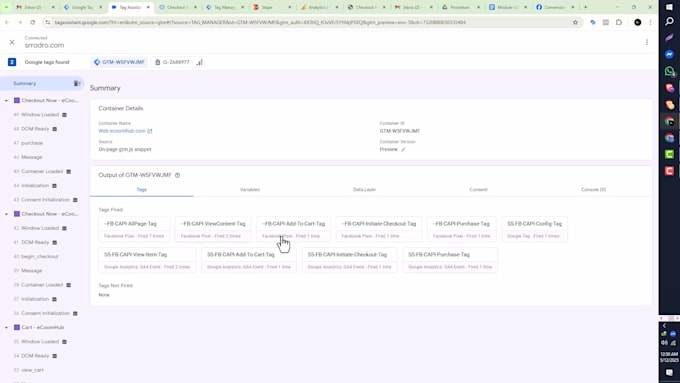Switch to the Consent tab
Screen dimensions: 680x383
[x=478, y=190]
